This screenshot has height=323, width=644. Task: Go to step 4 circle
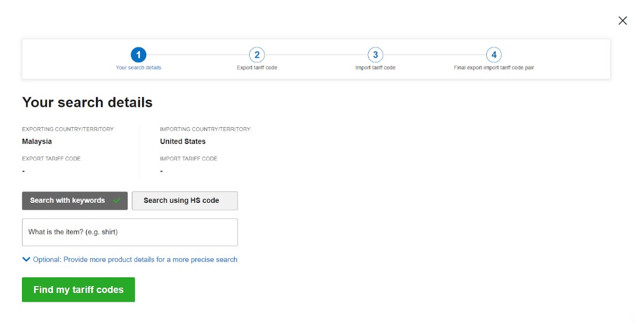click(x=494, y=54)
